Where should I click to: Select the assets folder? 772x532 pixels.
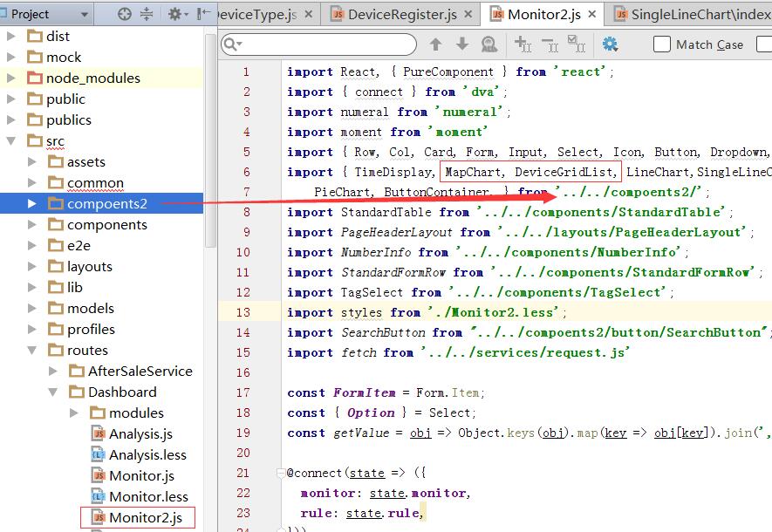(86, 162)
